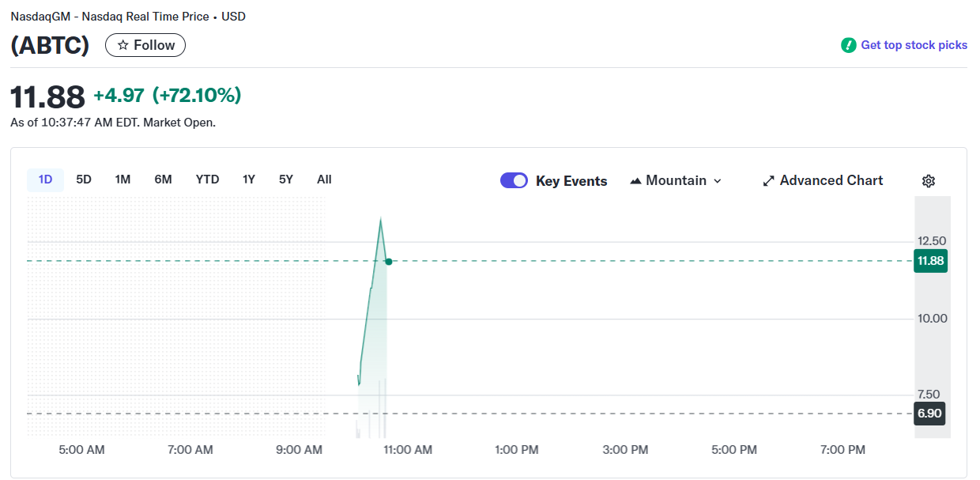Show the 5Y chart range
980x480 pixels.
pyautogui.click(x=286, y=180)
